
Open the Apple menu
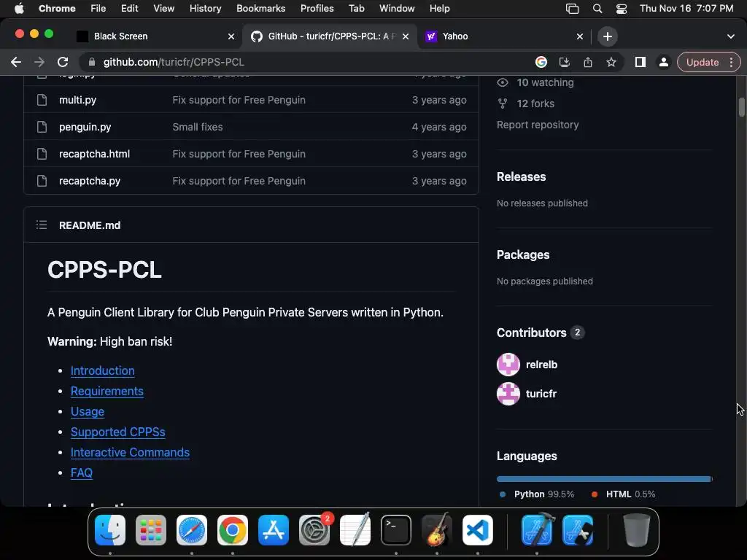pos(19,9)
